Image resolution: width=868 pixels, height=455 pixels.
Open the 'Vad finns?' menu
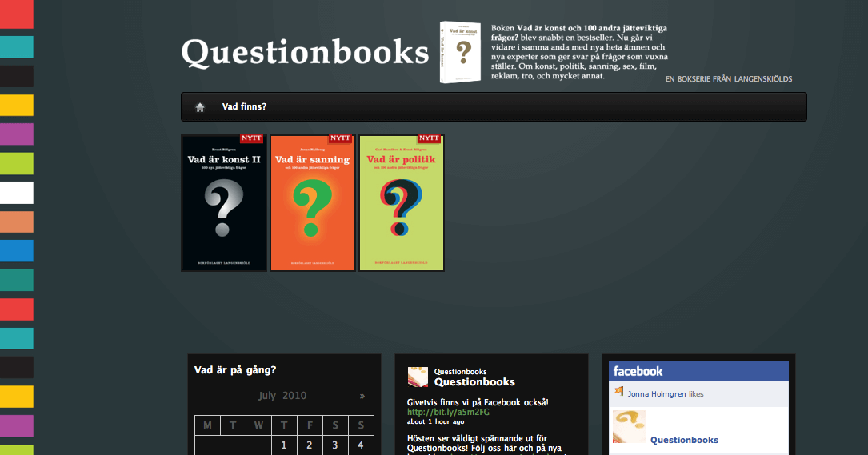pos(244,107)
